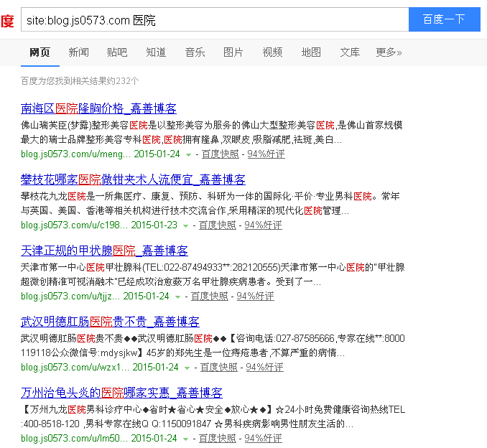Expand the 更多» menu

(x=389, y=52)
